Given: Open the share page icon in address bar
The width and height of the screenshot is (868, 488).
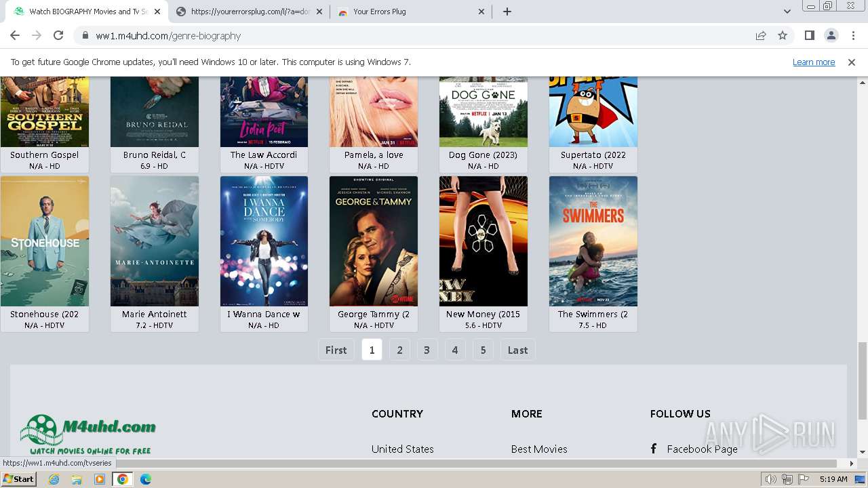Looking at the screenshot, I should tap(761, 36).
